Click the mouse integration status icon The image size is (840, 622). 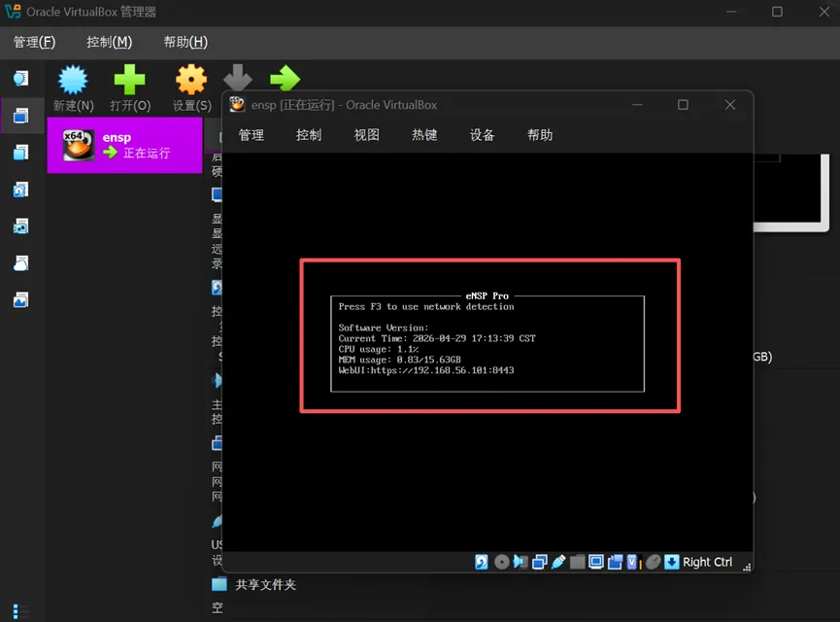[653, 562]
